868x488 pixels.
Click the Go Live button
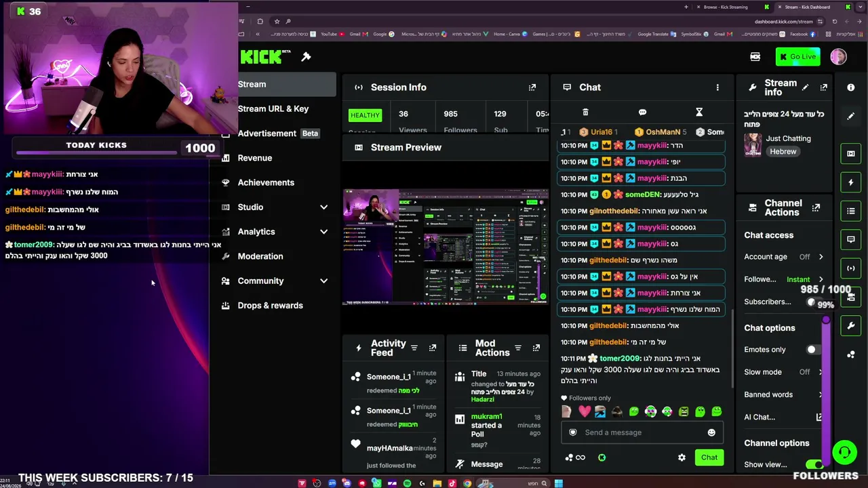(x=798, y=57)
